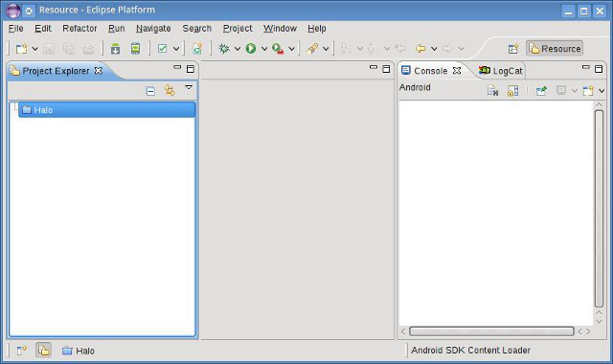Open the Refactor menu

pyautogui.click(x=79, y=29)
